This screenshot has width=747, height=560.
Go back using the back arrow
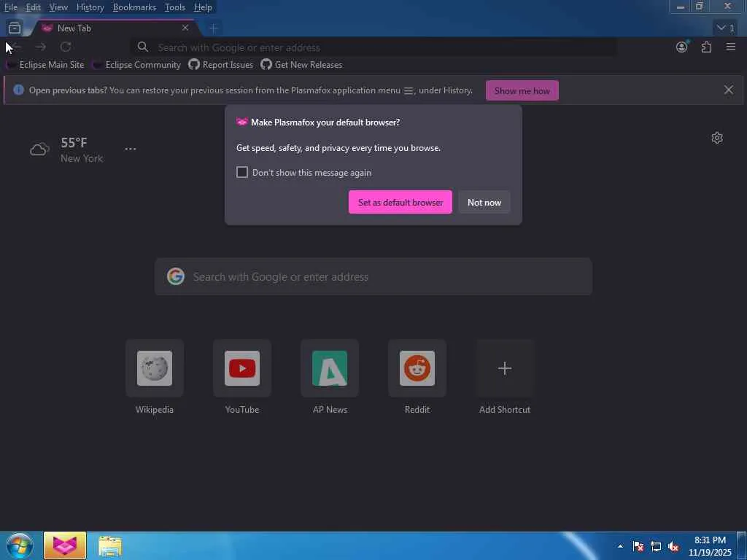click(16, 47)
